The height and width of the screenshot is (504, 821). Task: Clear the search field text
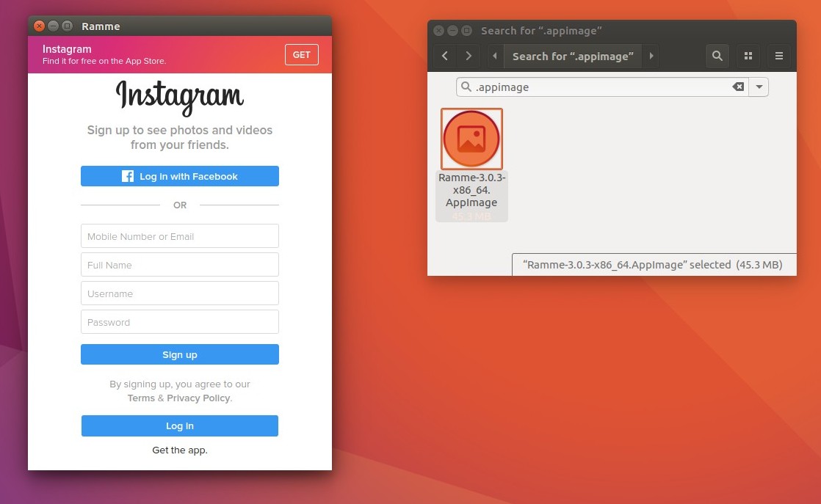tap(738, 87)
